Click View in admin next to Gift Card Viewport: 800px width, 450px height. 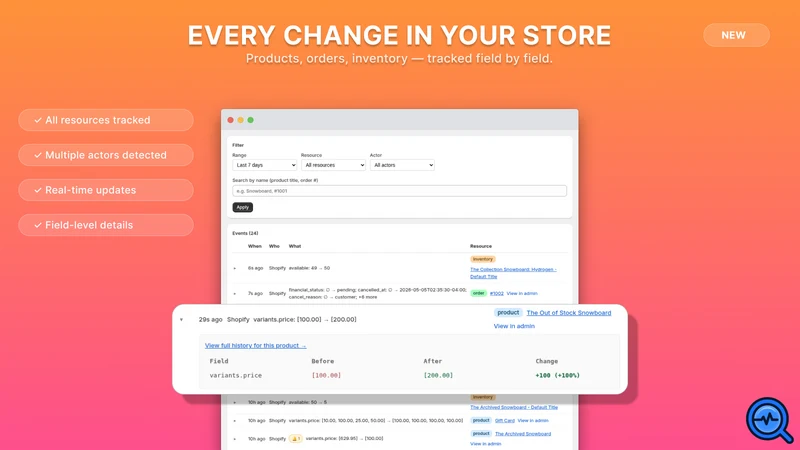(x=533, y=420)
